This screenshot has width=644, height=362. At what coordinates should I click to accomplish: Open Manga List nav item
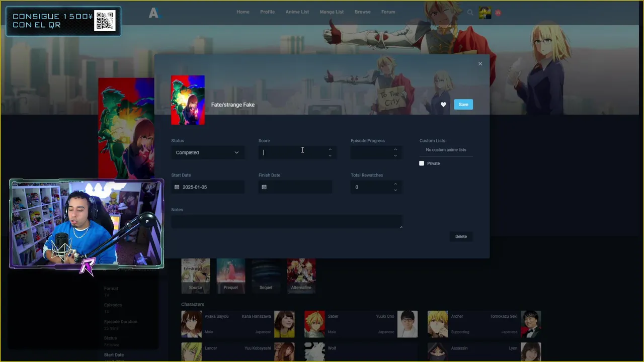point(332,12)
